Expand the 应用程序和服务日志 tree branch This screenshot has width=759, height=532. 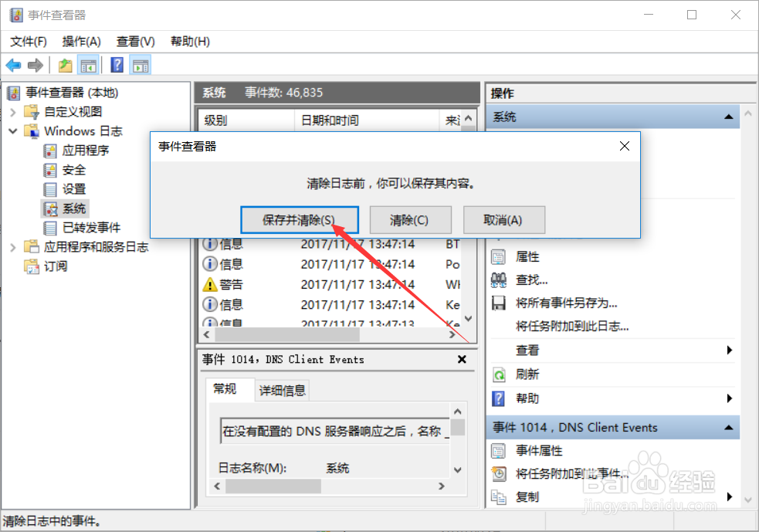pos(13,249)
